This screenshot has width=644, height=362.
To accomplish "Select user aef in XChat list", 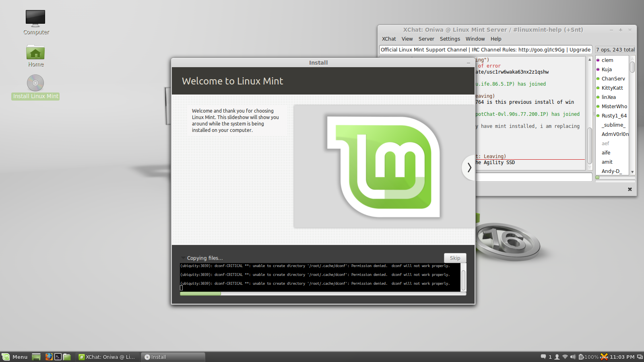I will (x=612, y=144).
